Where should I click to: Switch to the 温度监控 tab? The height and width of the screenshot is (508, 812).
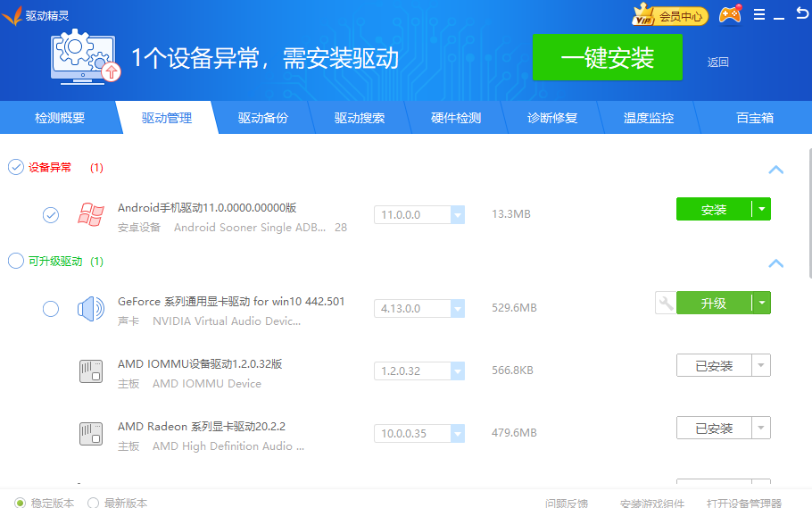click(649, 118)
